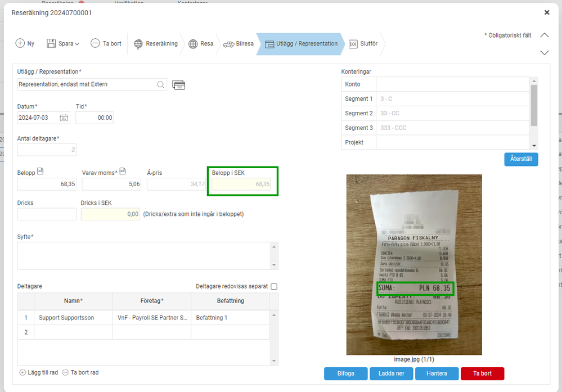Click the Segment 1 value 3 - C
Screen dimensions: 562x392
[453, 98]
